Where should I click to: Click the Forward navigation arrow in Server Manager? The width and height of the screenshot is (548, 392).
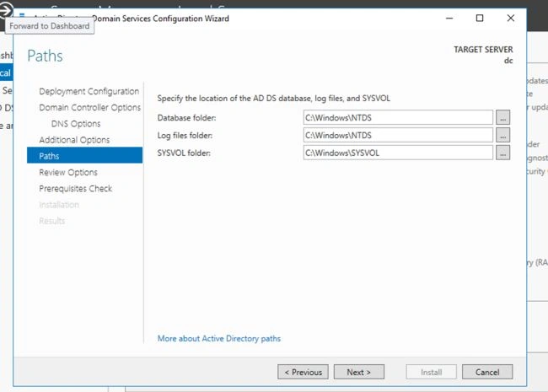[6, 10]
